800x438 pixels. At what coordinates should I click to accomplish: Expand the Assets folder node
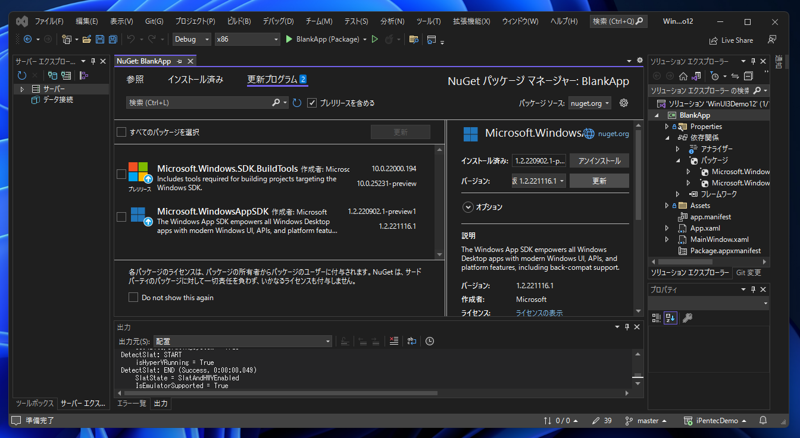pos(666,206)
